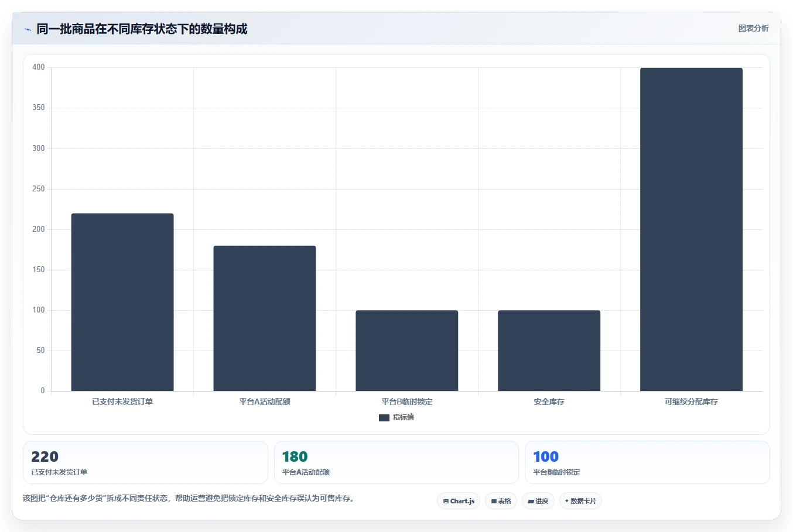793x532 pixels.
Task: Select the 表格 tag pill
Action: [x=501, y=501]
